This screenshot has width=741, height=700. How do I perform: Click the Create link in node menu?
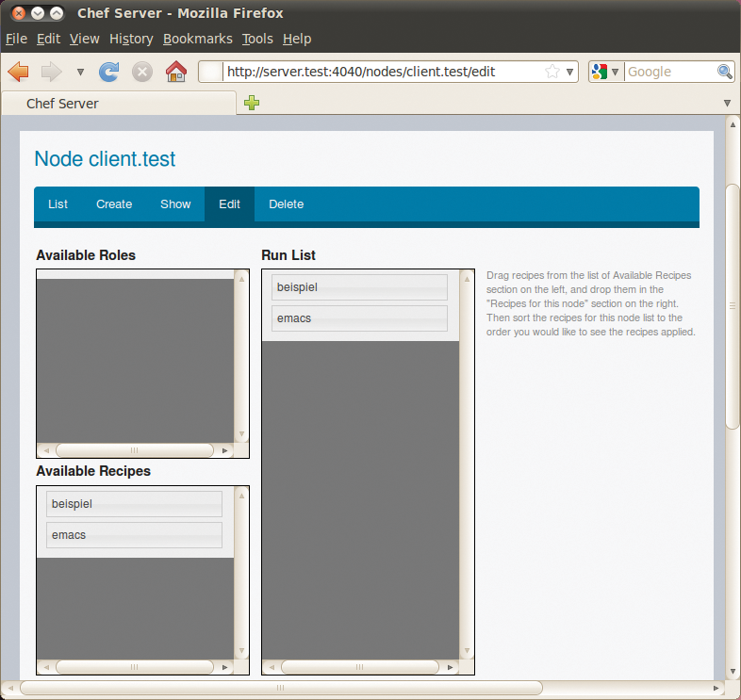[114, 204]
